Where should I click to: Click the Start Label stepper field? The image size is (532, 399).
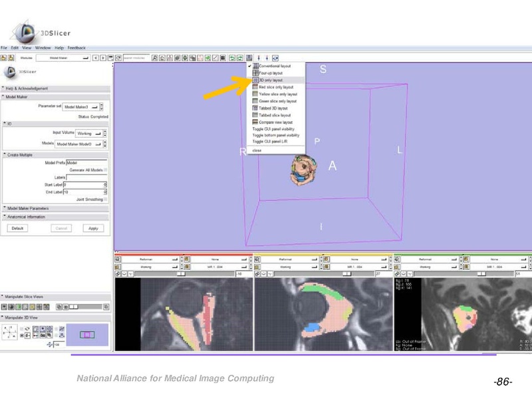85,185
